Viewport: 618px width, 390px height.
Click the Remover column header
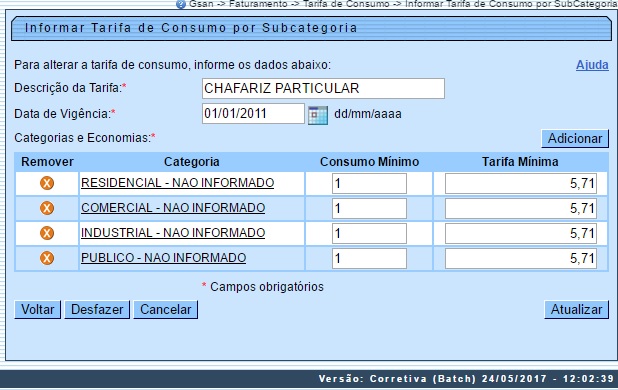47,162
